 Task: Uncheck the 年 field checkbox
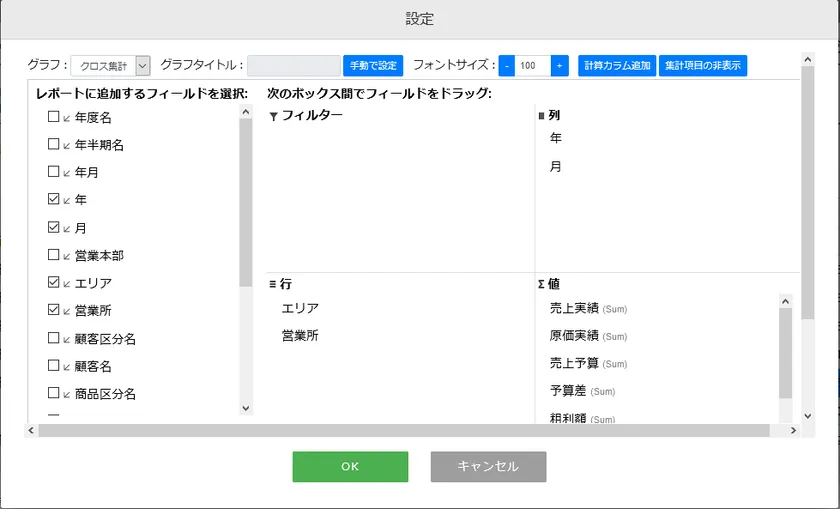(54, 200)
